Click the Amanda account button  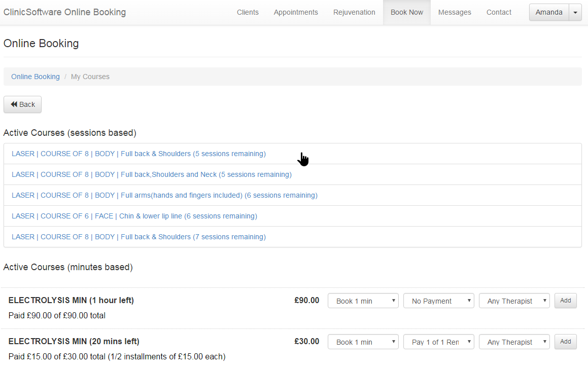(x=548, y=13)
